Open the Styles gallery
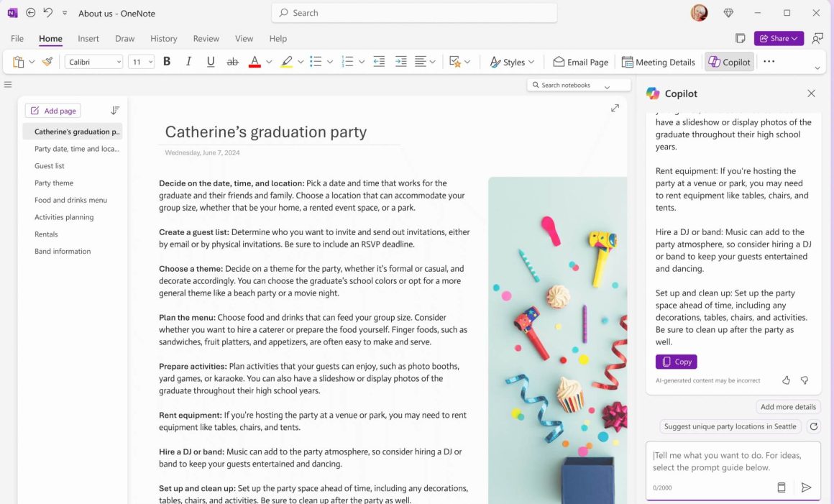Viewport: 834px width, 504px height. (x=512, y=63)
